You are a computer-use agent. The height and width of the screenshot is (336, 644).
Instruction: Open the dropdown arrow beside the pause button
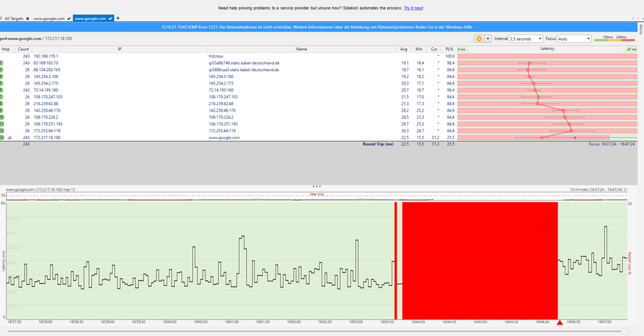click(x=487, y=39)
